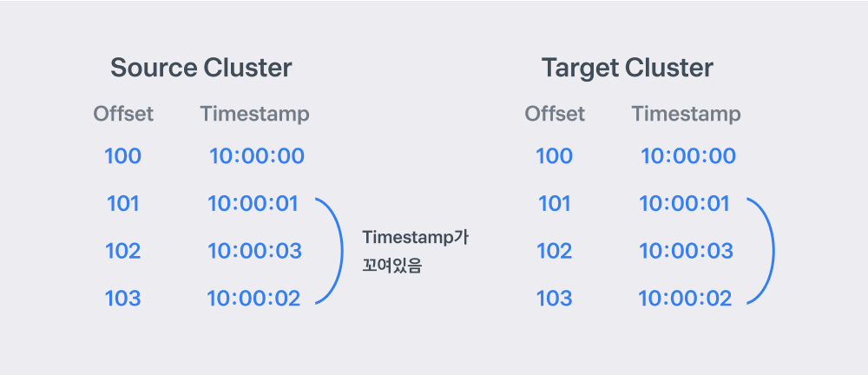Select the Source Cluster Offset column header
This screenshot has height=375, width=868.
pyautogui.click(x=123, y=114)
